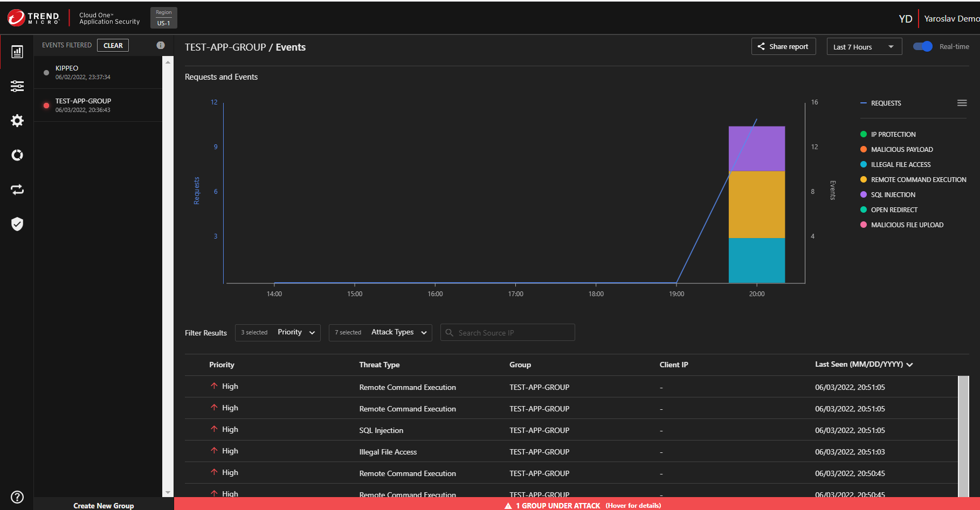Viewport: 980px width, 510px height.
Task: Toggle Remote Command Execution legend entry
Action: coord(918,180)
